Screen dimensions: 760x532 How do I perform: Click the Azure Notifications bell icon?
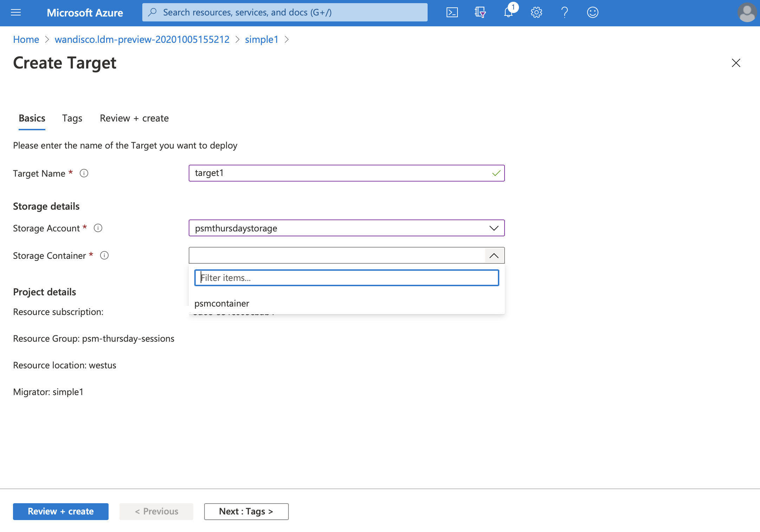click(x=509, y=12)
